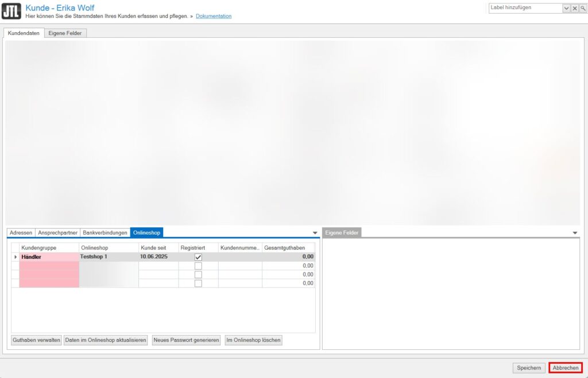Click the magnifier search icon

(582, 8)
